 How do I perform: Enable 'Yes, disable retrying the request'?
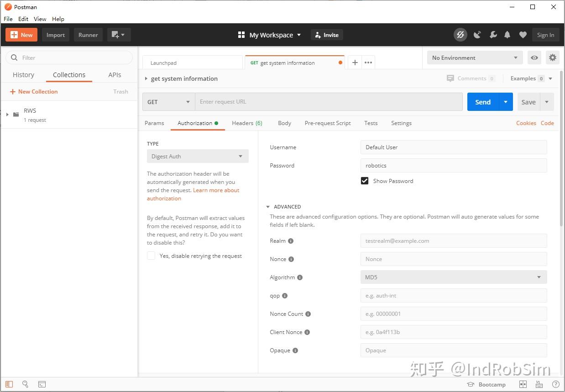[x=151, y=256]
